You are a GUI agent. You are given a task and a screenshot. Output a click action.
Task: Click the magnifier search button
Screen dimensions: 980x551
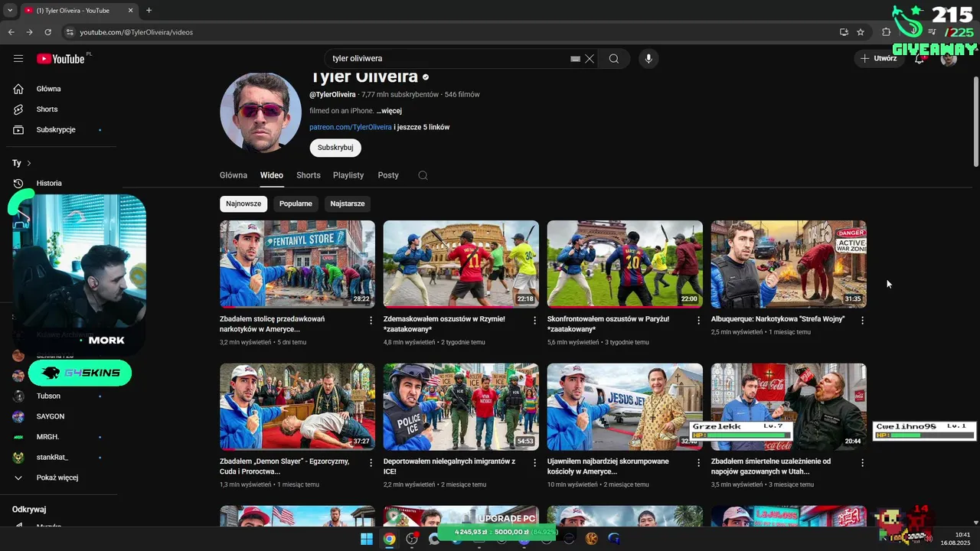[614, 58]
